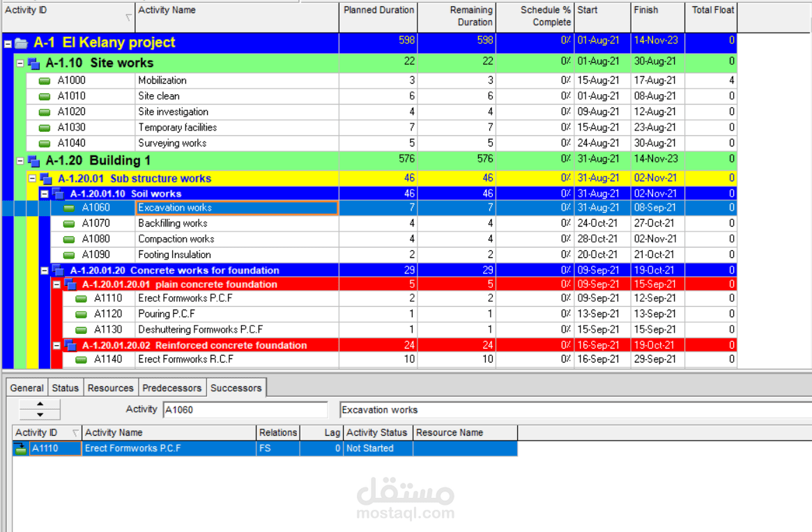Collapse the plain concrete foundation group

click(56, 284)
